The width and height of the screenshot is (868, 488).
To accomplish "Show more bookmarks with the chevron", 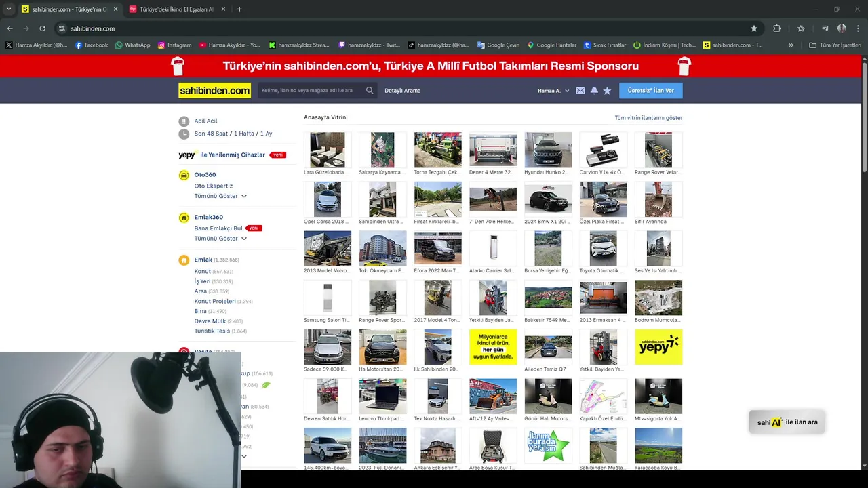I will coord(791,45).
